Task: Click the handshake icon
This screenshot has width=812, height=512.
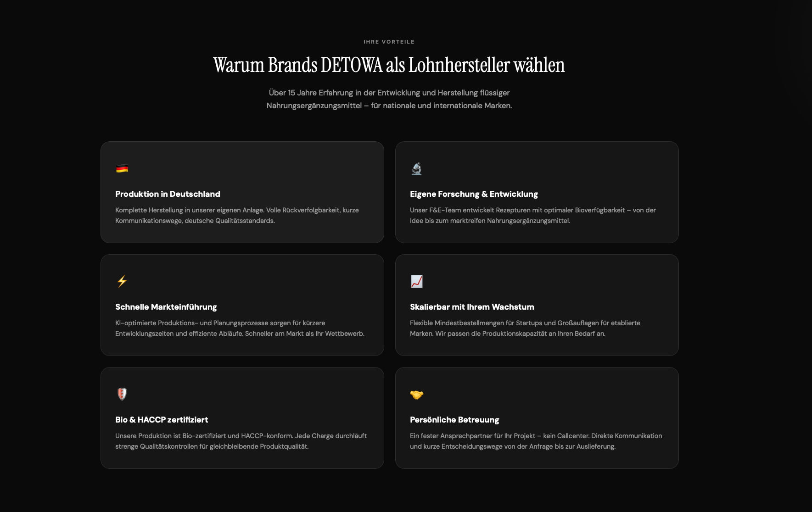Action: (x=416, y=394)
